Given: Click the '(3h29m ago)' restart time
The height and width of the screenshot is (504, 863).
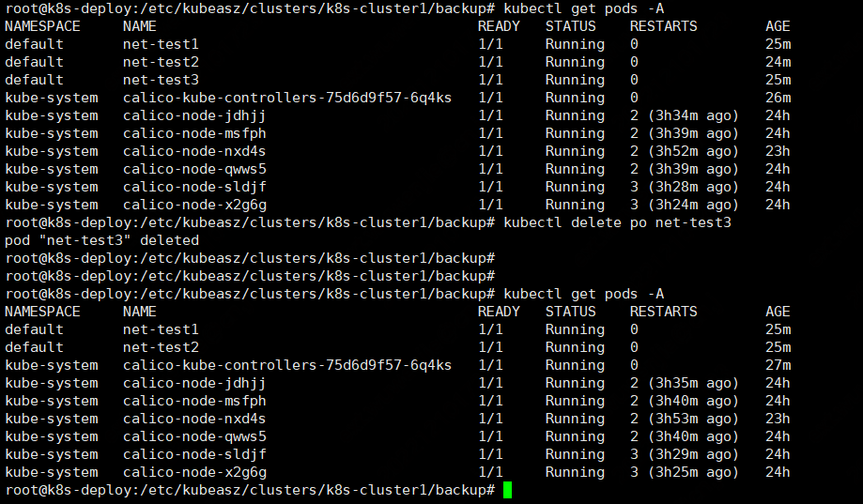Looking at the screenshot, I should pos(693,454).
